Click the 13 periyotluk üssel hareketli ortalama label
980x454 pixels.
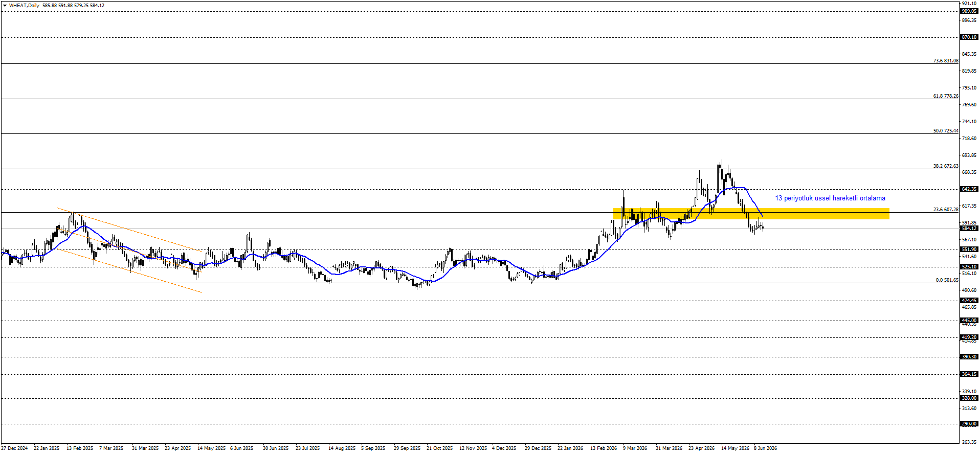pyautogui.click(x=830, y=198)
